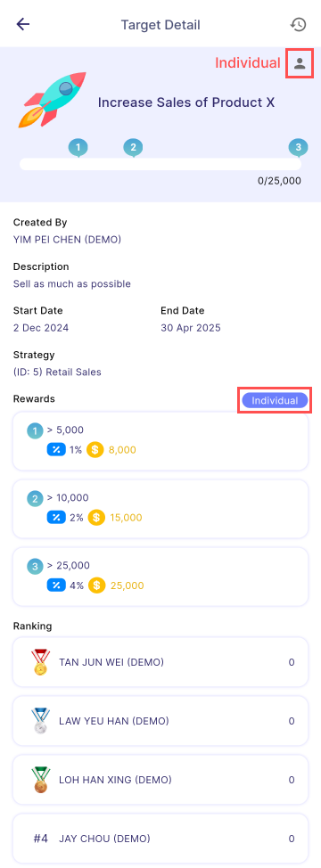Open the target history clock icon
The width and height of the screenshot is (321, 868).
[x=298, y=24]
